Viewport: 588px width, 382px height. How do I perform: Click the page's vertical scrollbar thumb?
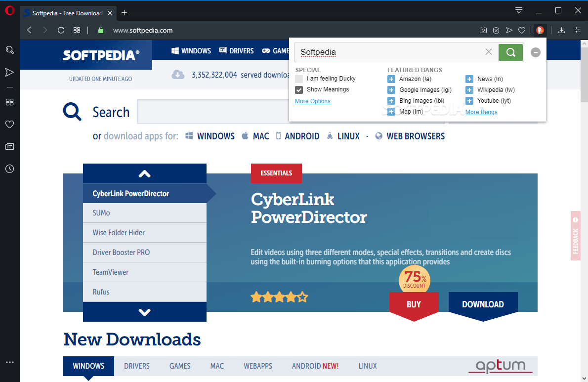584,74
